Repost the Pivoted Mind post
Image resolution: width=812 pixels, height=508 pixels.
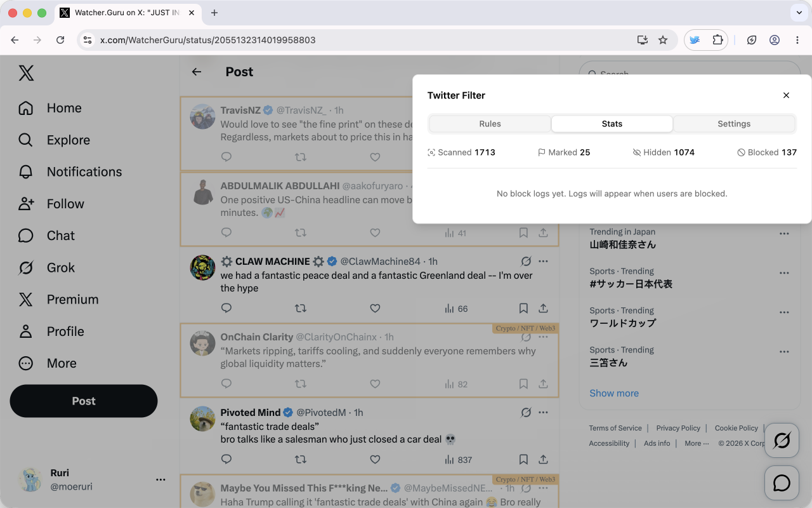(x=301, y=459)
